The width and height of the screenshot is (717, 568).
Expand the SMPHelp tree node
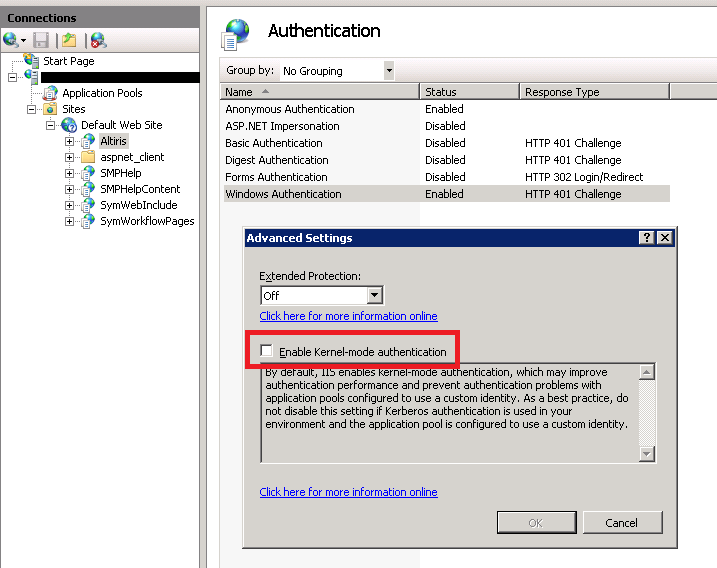tap(69, 173)
